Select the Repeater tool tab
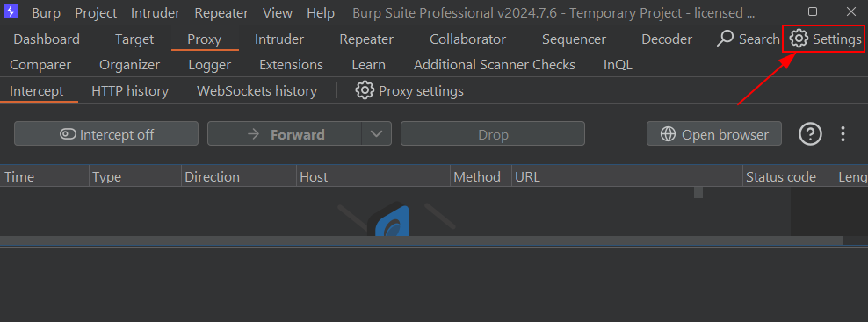 pos(366,39)
